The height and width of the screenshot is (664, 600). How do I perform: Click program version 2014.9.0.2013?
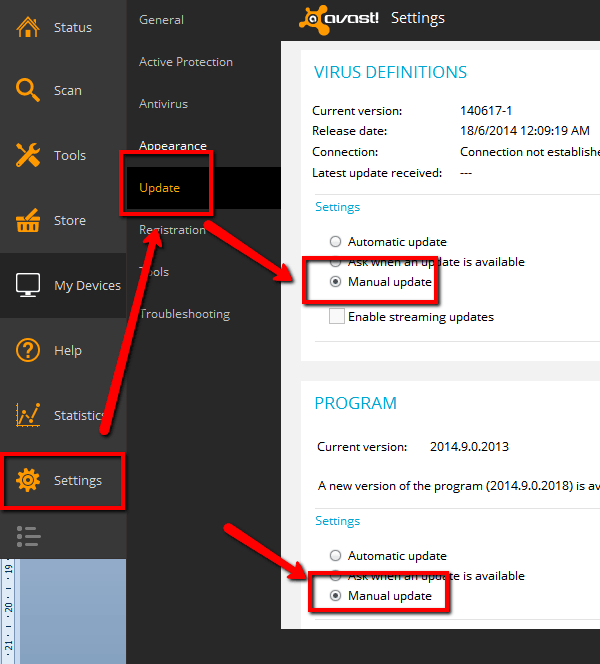click(x=469, y=447)
